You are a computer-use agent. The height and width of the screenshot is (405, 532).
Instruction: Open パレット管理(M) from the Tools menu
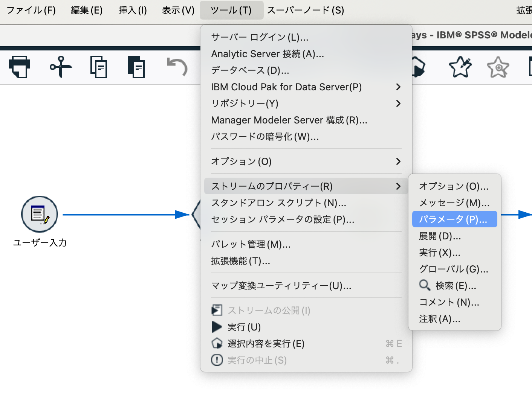coord(251,244)
